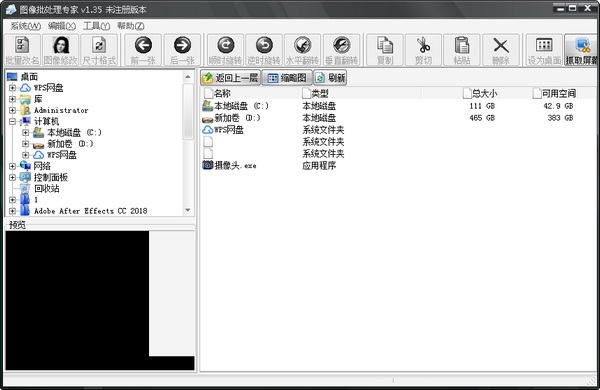Image resolution: width=600 pixels, height=390 pixels.
Task: Activate the screen capture (抓取屏幕) tool
Action: pos(581,50)
